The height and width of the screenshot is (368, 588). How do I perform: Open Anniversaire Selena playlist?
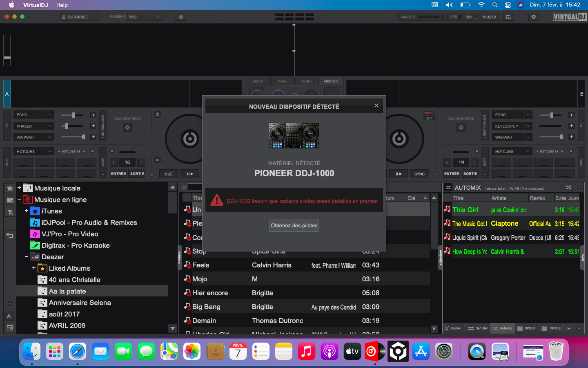click(x=80, y=303)
